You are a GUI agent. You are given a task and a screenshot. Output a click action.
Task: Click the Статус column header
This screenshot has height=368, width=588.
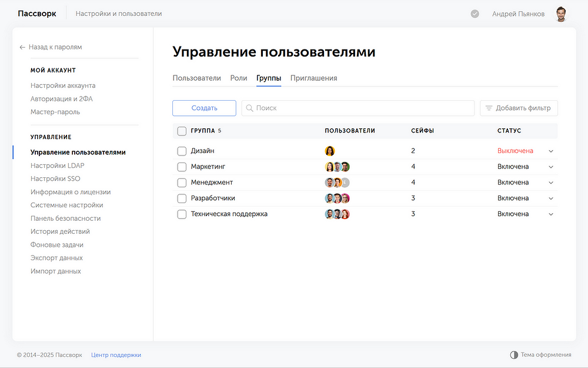pyautogui.click(x=509, y=131)
